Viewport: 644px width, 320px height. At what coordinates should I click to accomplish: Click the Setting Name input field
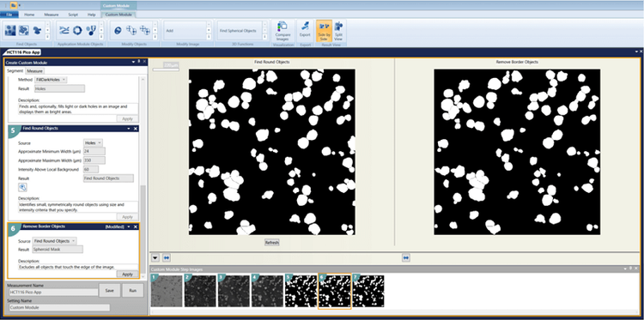pyautogui.click(x=59, y=307)
